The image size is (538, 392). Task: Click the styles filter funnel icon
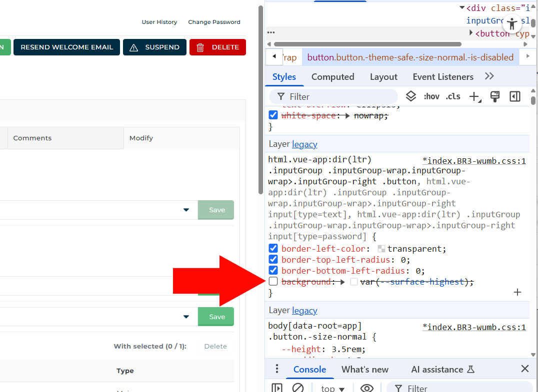[280, 97]
